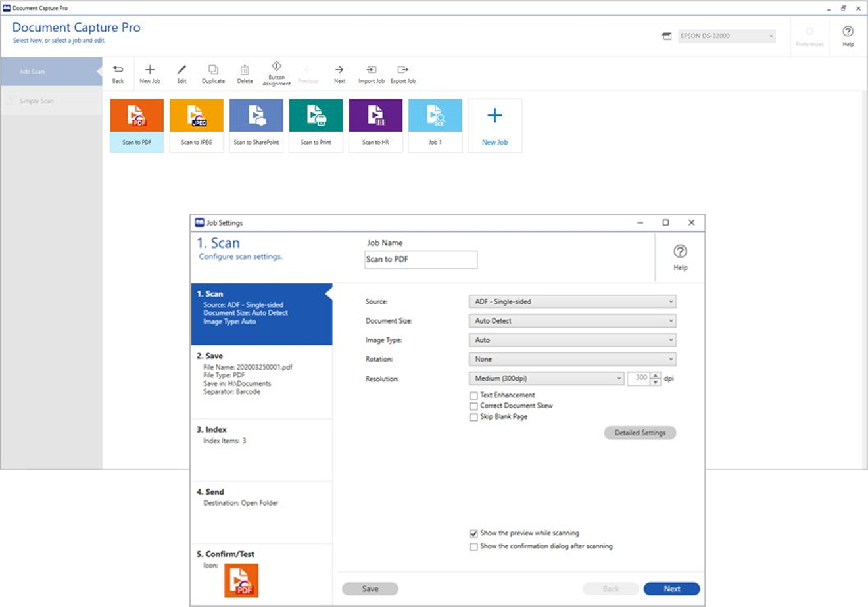Switch to Job Scan sidebar tab

click(51, 71)
